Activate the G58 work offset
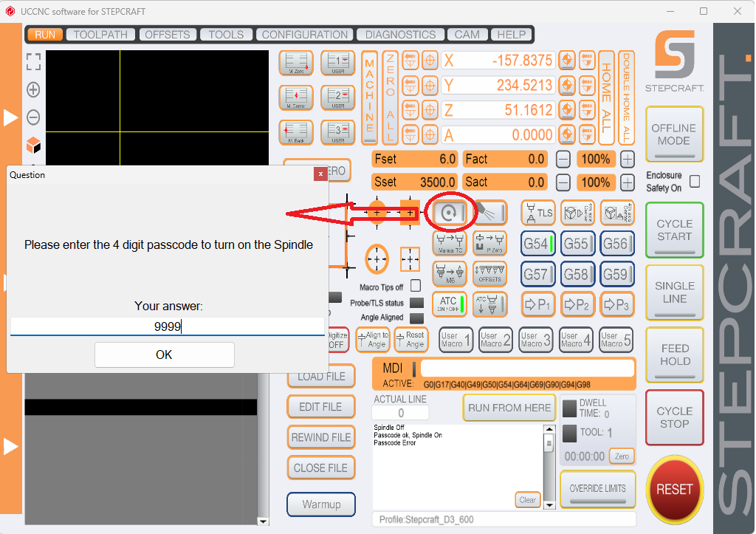This screenshot has height=534, width=756. tap(577, 275)
